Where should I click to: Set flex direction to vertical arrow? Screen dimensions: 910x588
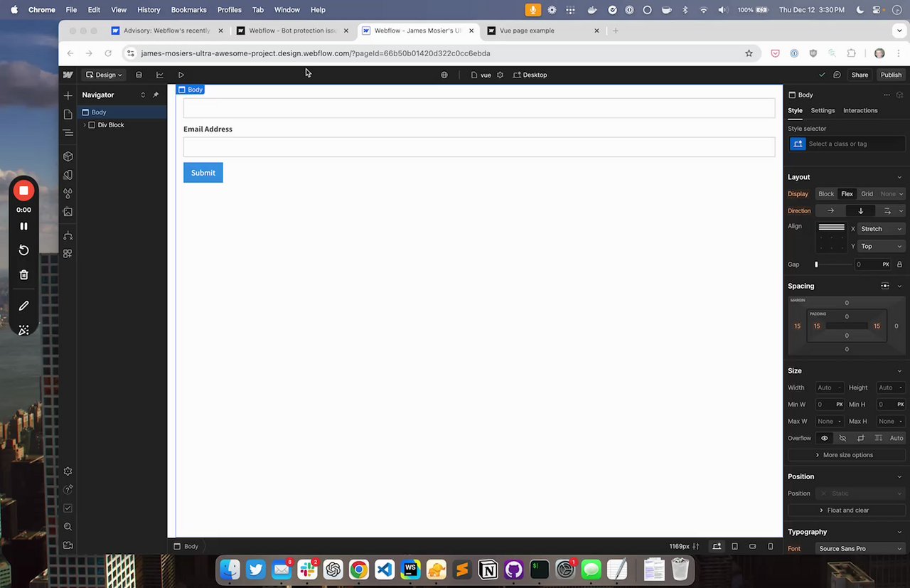click(x=860, y=211)
